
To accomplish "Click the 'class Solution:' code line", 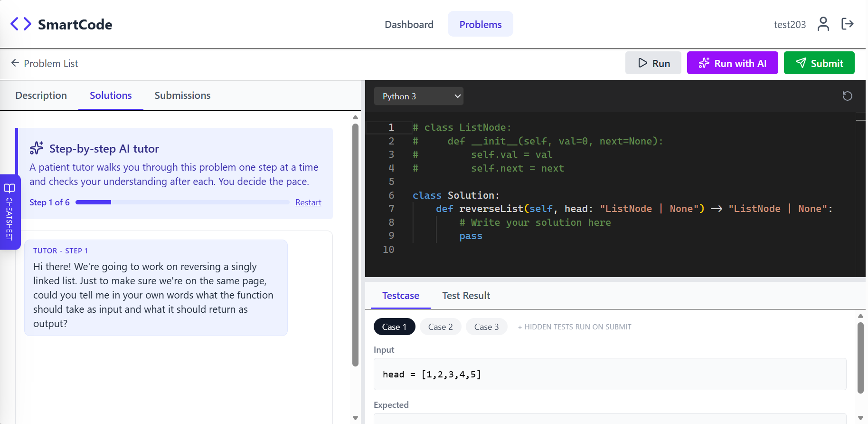I will click(x=456, y=195).
